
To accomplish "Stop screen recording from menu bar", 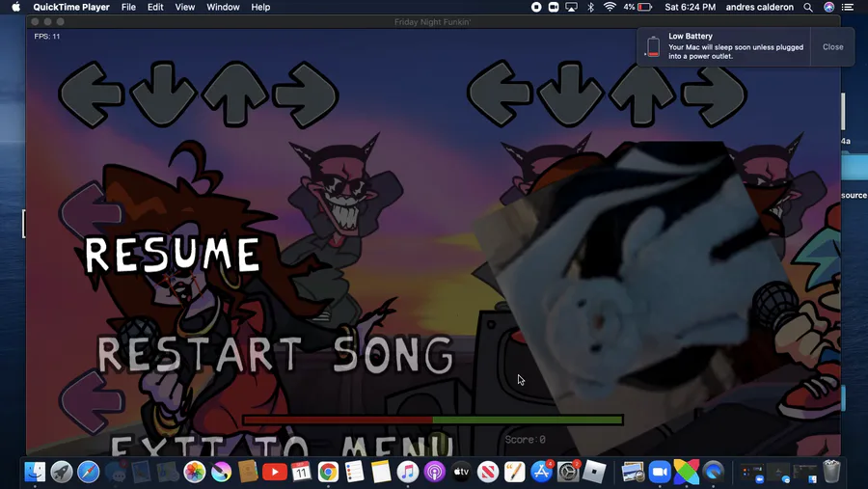I will pos(536,7).
